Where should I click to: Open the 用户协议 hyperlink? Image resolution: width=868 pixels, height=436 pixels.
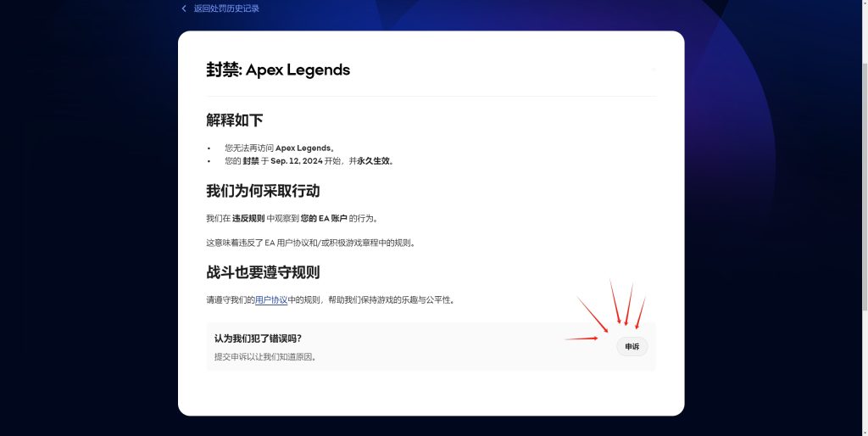coord(271,300)
